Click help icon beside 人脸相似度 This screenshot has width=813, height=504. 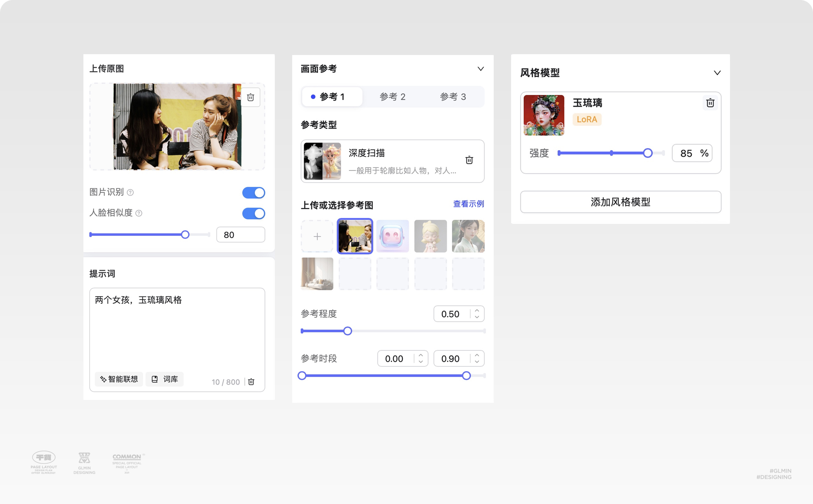click(x=139, y=213)
